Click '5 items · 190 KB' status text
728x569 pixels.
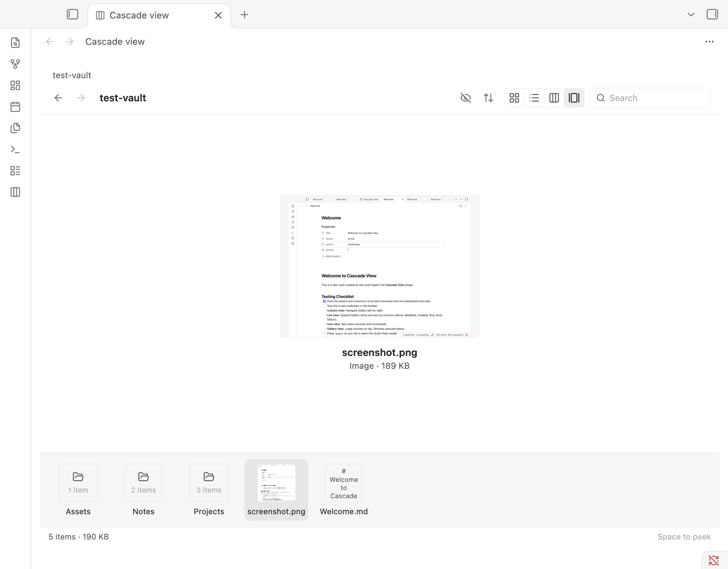click(x=79, y=537)
